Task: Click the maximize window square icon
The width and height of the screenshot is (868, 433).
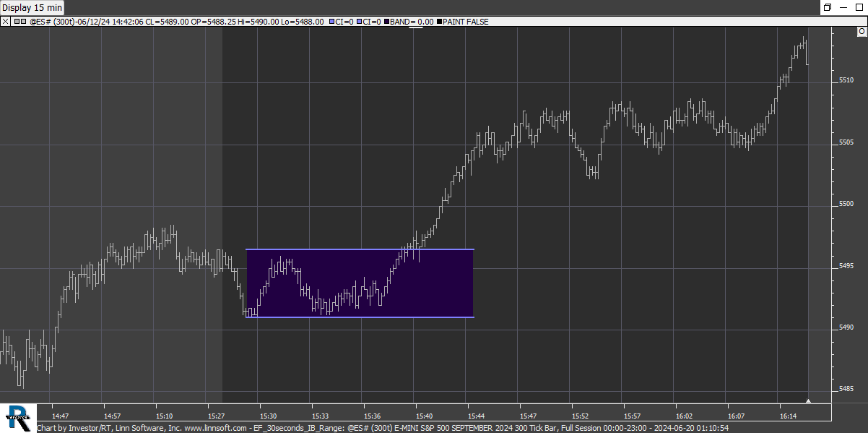Action: (x=844, y=7)
